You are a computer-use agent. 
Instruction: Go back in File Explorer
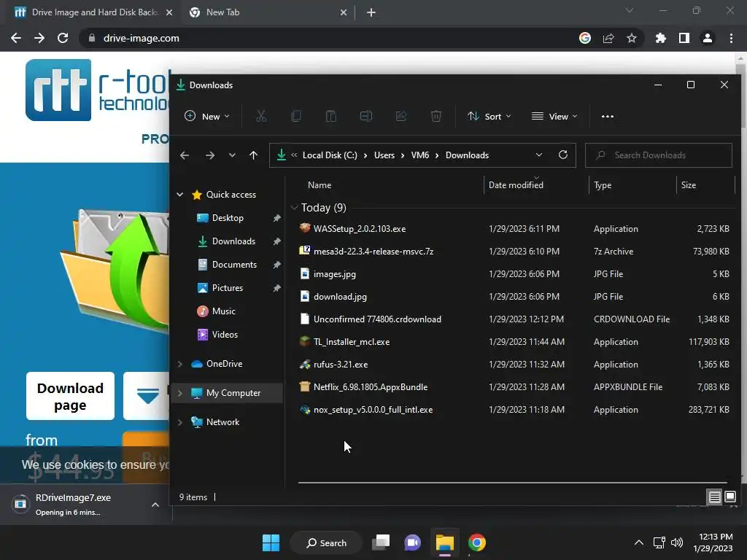[185, 155]
